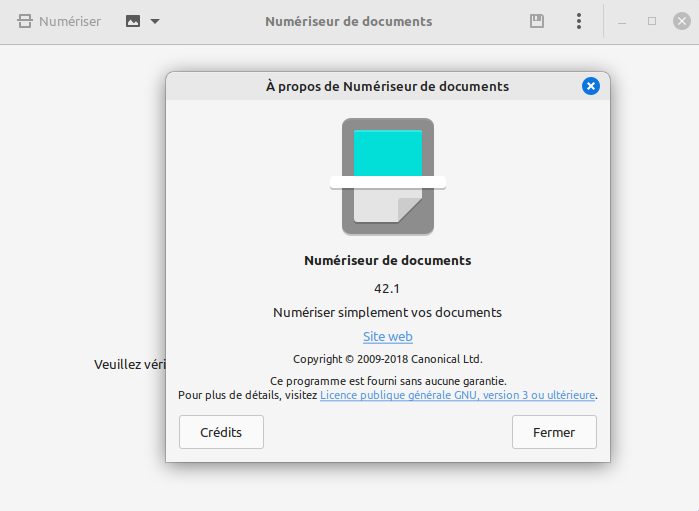
Task: Open the Site web link
Action: (388, 337)
